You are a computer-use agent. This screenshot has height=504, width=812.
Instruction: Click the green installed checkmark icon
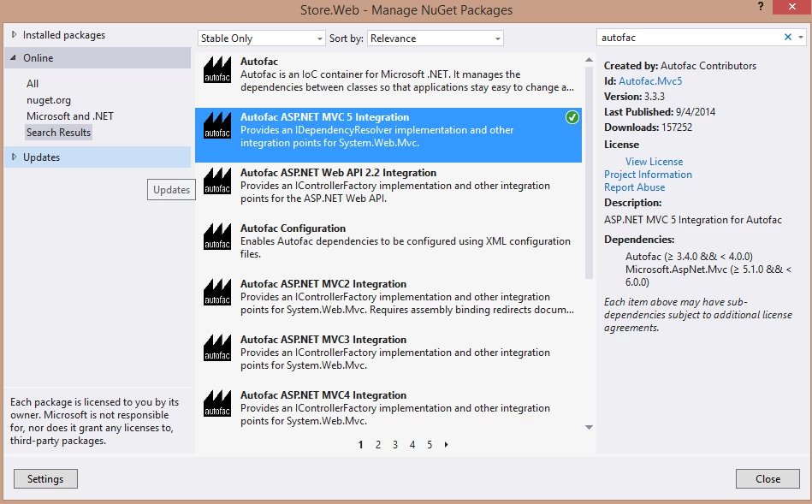(x=572, y=117)
